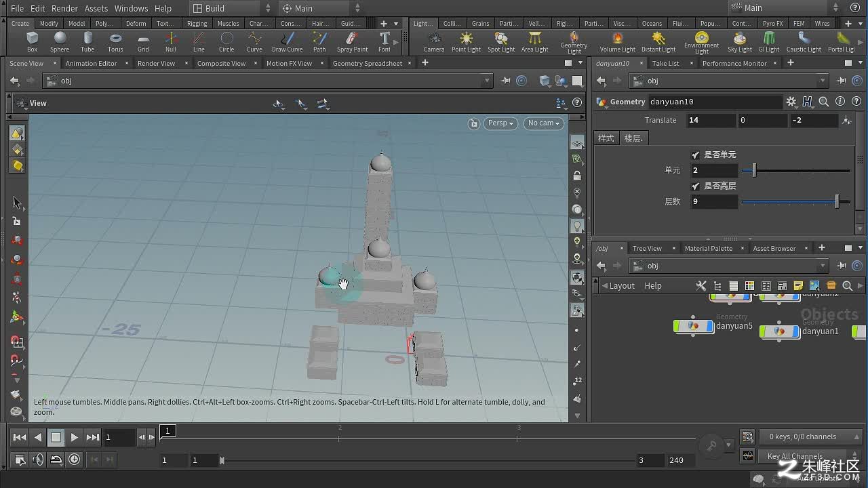Select the Circle shelf tool
This screenshot has height=488, width=868.
(226, 42)
